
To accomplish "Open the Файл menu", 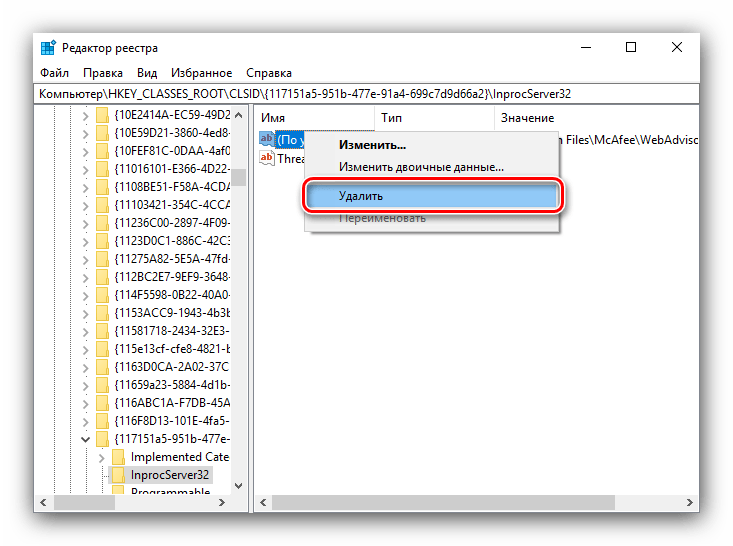I will click(54, 73).
